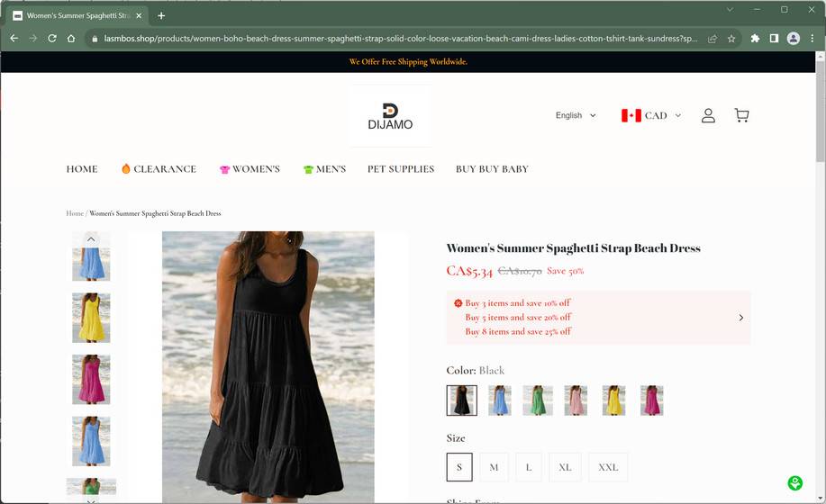Open the share page icon in address bar
Viewport: 826px width, 504px height.
click(713, 39)
